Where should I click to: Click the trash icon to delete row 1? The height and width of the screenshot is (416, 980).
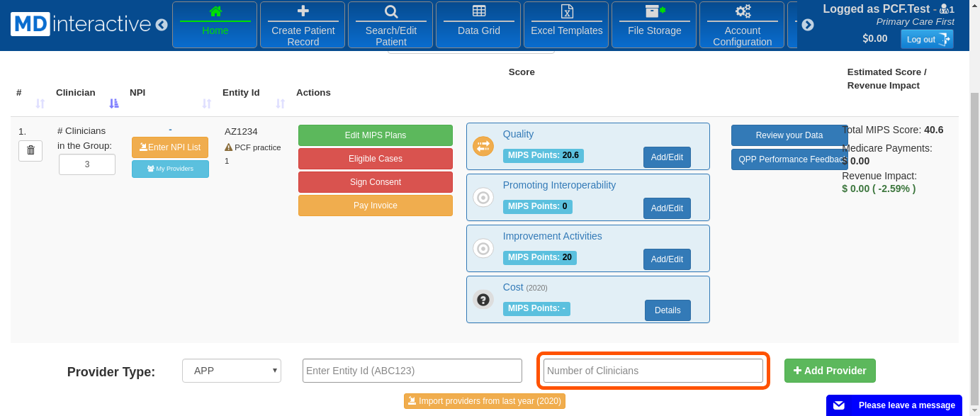(30, 150)
